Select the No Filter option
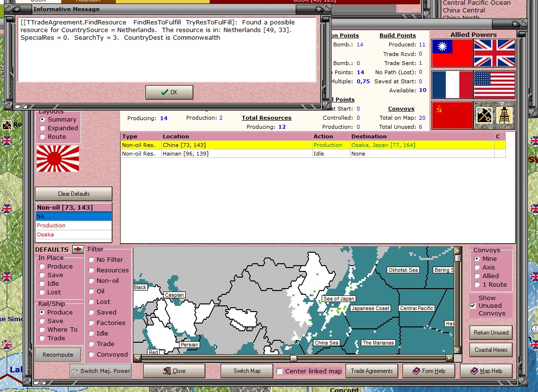Image resolution: width=538 pixels, height=392 pixels. pos(91,260)
